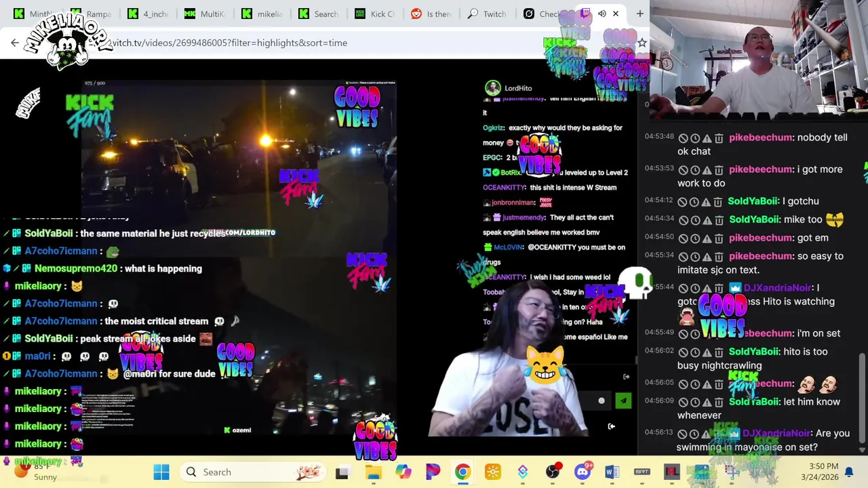The height and width of the screenshot is (488, 868).
Task: Open File Explorer from the taskbar
Action: 373,472
